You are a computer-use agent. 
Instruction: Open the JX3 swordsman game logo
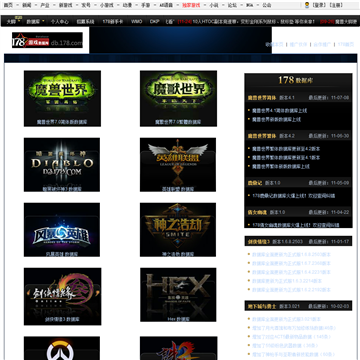pyautogui.click(x=62, y=296)
